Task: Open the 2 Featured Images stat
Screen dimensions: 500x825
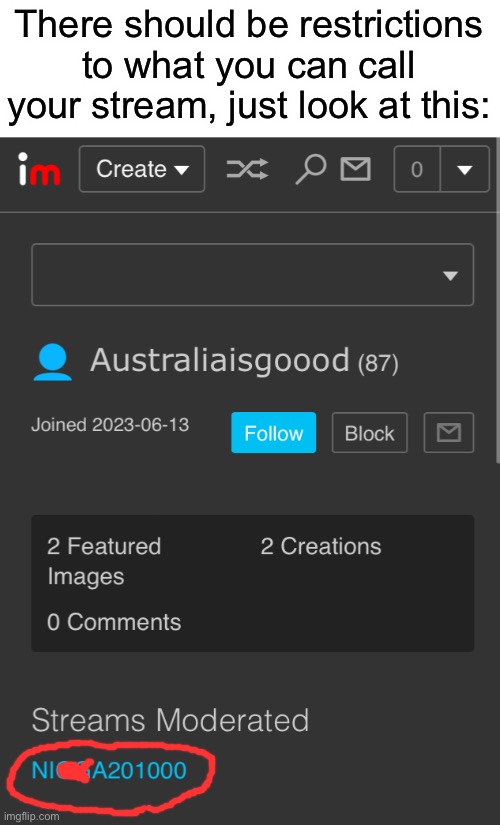Action: 104,561
